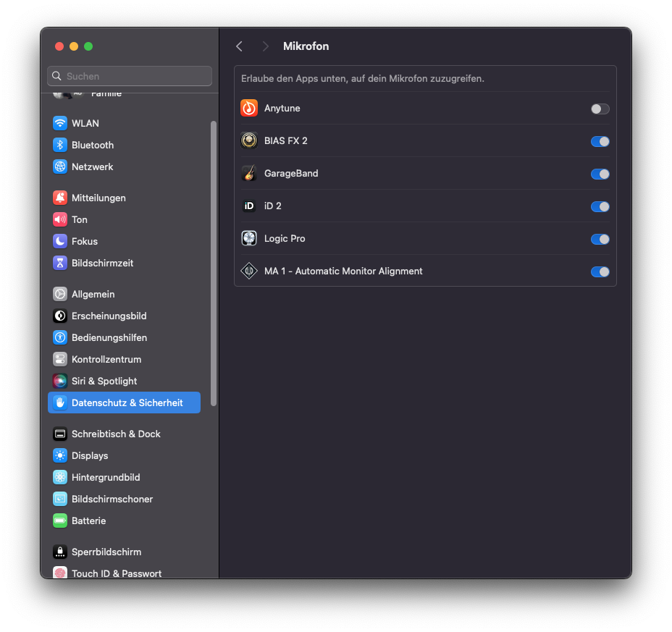This screenshot has height=632, width=672.
Task: Click the Sperrbildschirm lock icon
Action: point(60,552)
